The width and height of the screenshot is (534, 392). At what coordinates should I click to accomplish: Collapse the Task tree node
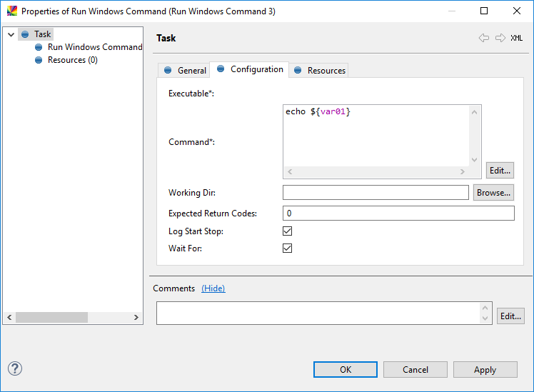point(11,34)
